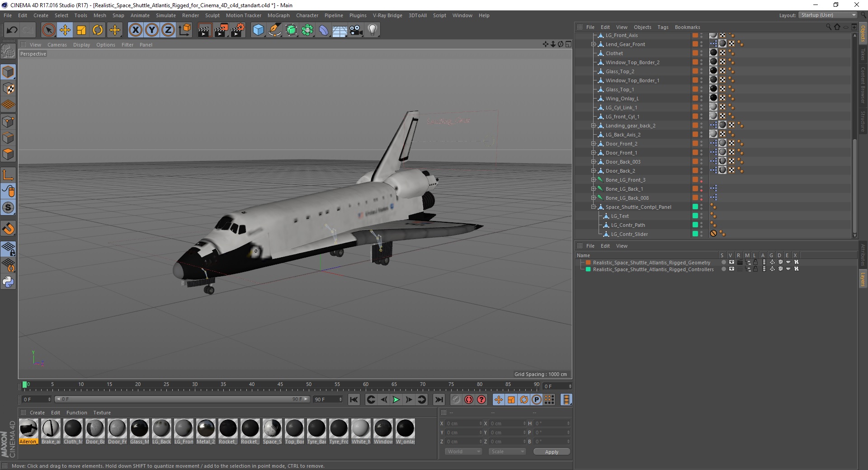Viewport: 868px width, 470px height.
Task: Open the Content Browser side tab
Action: (x=863, y=85)
